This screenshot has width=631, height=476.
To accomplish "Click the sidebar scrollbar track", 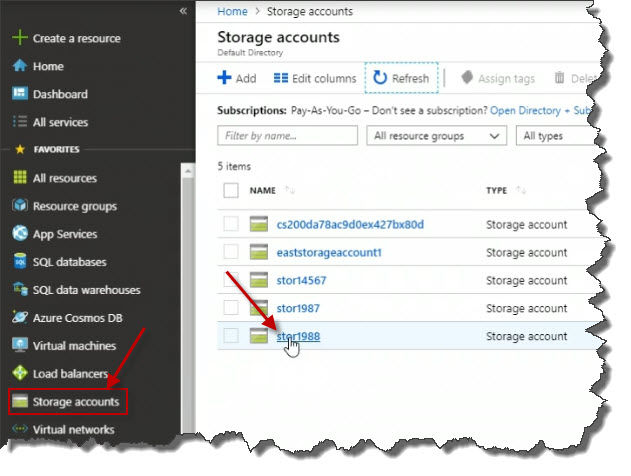I will click(x=188, y=306).
